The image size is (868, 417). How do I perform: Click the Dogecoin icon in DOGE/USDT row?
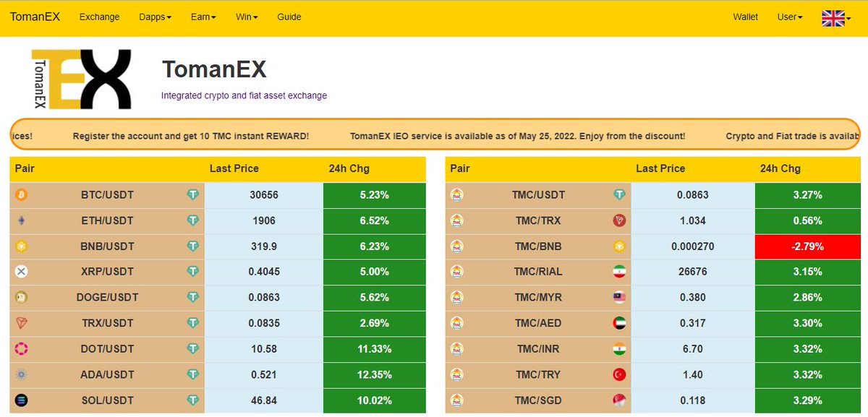[22, 297]
